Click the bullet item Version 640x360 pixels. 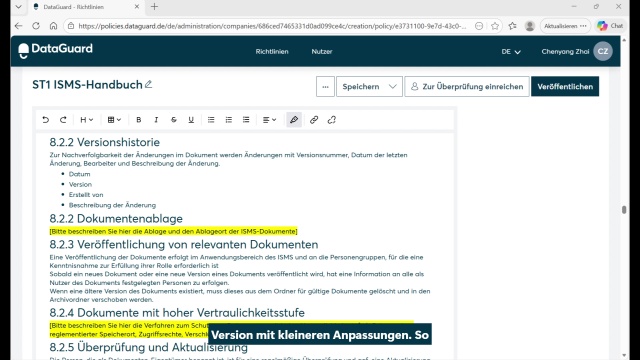(80, 184)
